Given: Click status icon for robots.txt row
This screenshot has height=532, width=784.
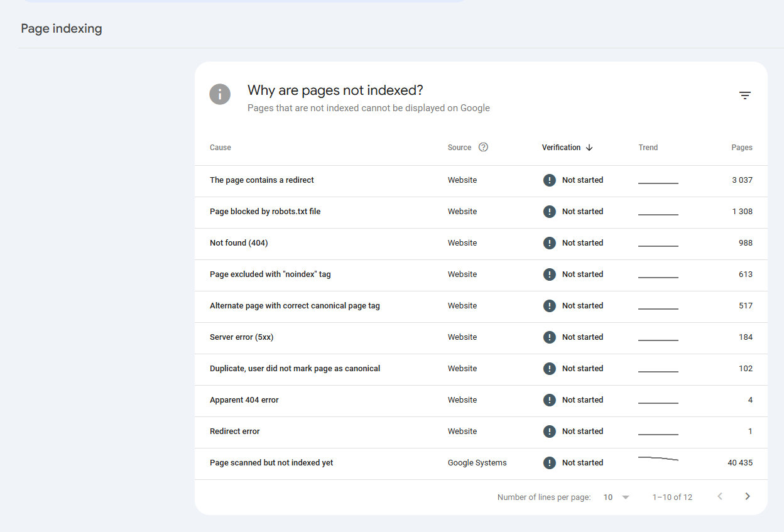Looking at the screenshot, I should (550, 212).
